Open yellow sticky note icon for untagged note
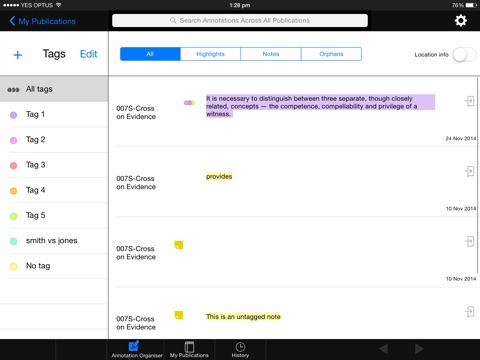 [x=179, y=315]
